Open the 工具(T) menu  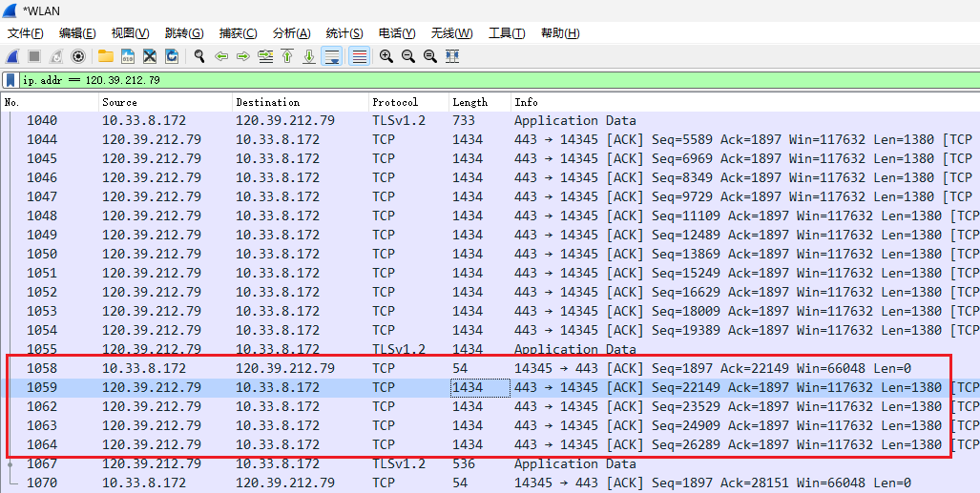(507, 33)
